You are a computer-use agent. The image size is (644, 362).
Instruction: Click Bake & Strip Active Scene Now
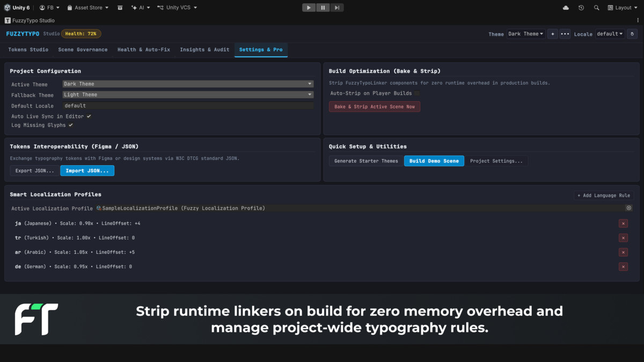pyautogui.click(x=375, y=107)
